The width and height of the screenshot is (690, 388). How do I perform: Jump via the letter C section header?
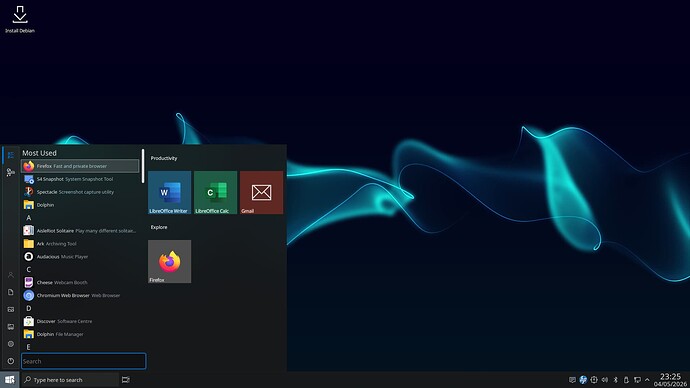coord(29,269)
